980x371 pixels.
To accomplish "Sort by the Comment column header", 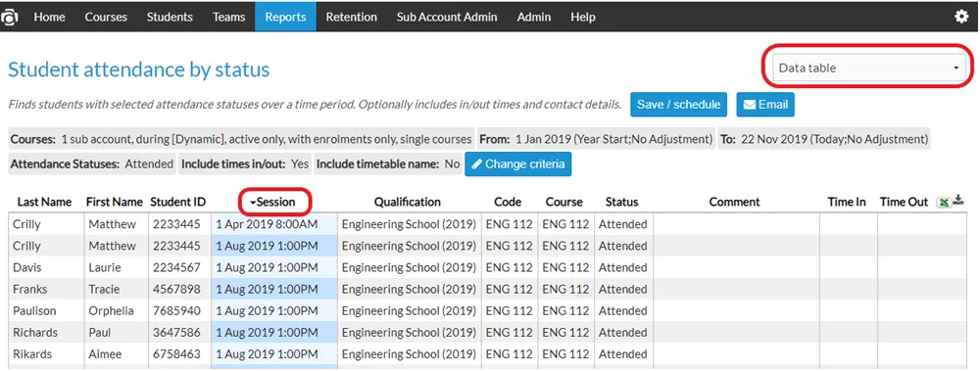I will tap(734, 202).
